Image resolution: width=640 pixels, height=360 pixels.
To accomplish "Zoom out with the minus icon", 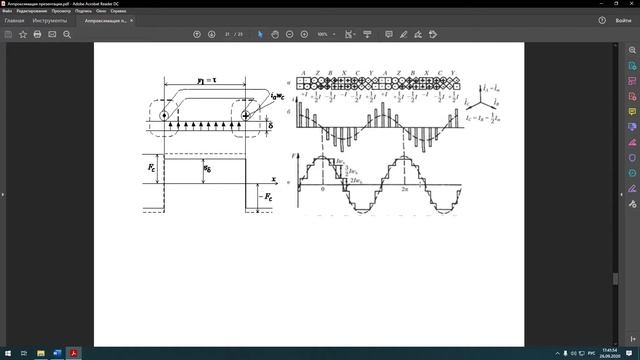I will click(289, 35).
